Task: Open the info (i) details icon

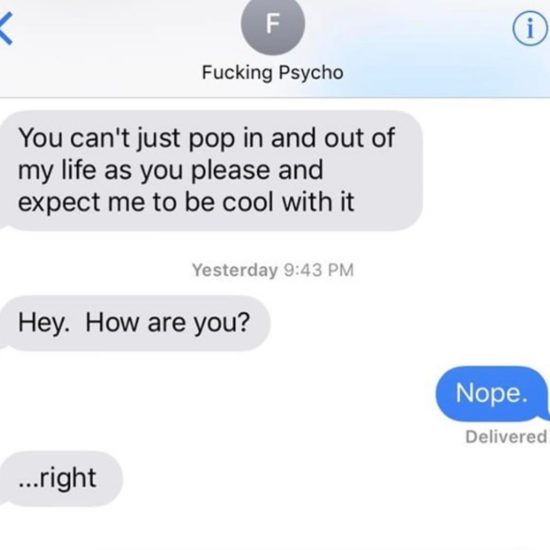Action: 531,29
